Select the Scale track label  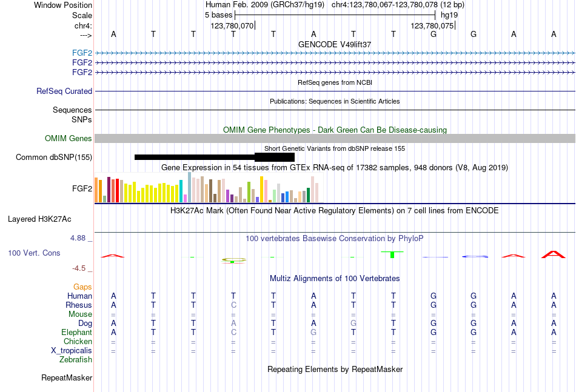(x=82, y=15)
